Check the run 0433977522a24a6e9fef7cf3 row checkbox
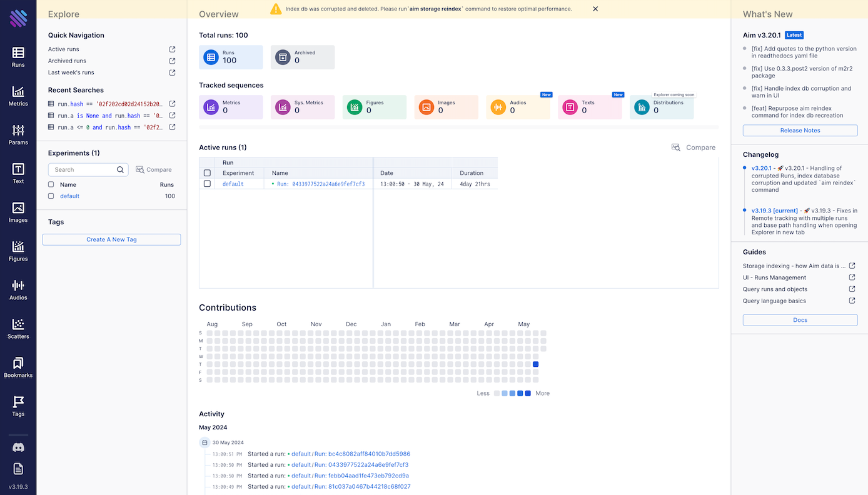This screenshot has width=868, height=495. (207, 184)
